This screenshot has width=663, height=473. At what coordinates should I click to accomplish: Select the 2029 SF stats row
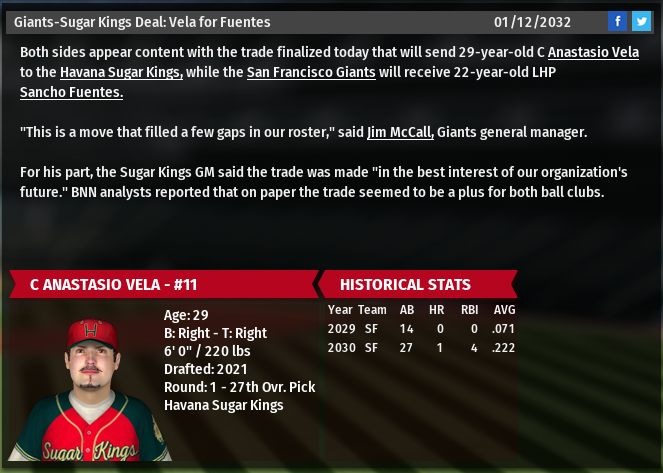[421, 328]
